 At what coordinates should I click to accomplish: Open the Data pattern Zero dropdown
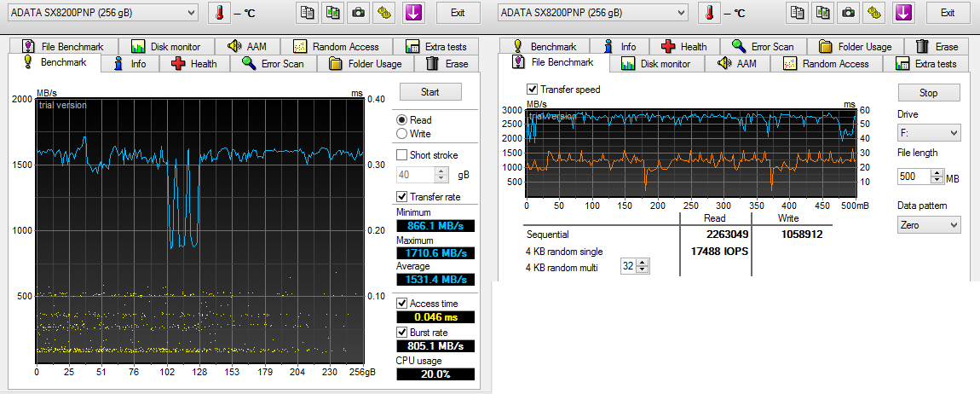(x=929, y=225)
